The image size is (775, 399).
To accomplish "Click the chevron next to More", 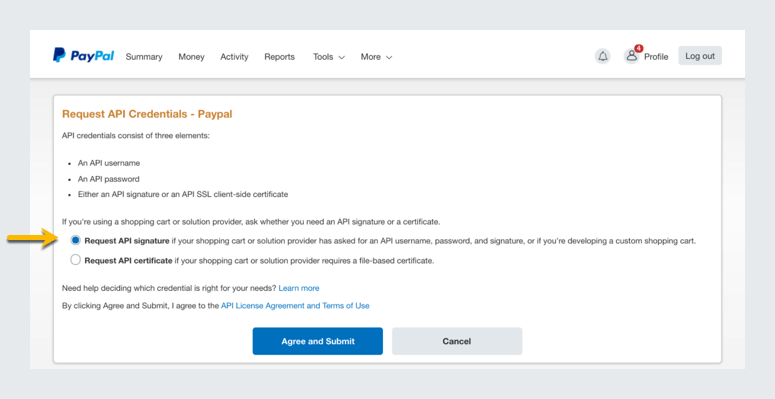I will [x=389, y=57].
